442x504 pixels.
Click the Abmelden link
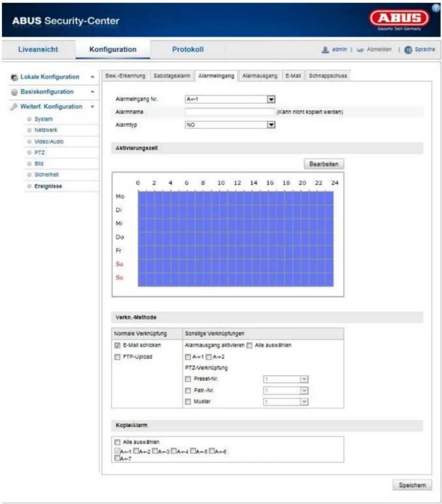[379, 49]
